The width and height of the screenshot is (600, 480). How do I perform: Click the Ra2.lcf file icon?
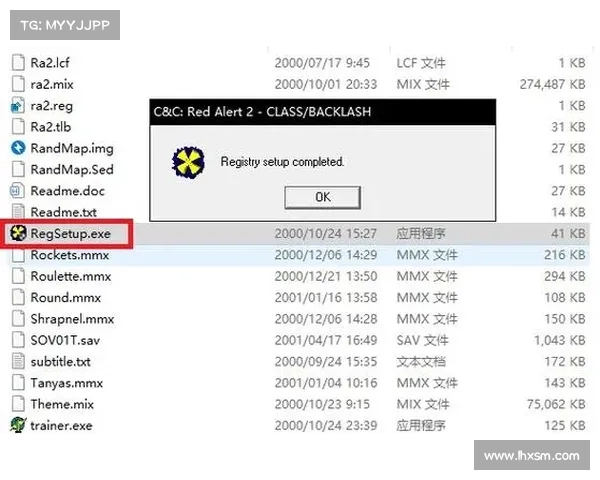click(17, 62)
